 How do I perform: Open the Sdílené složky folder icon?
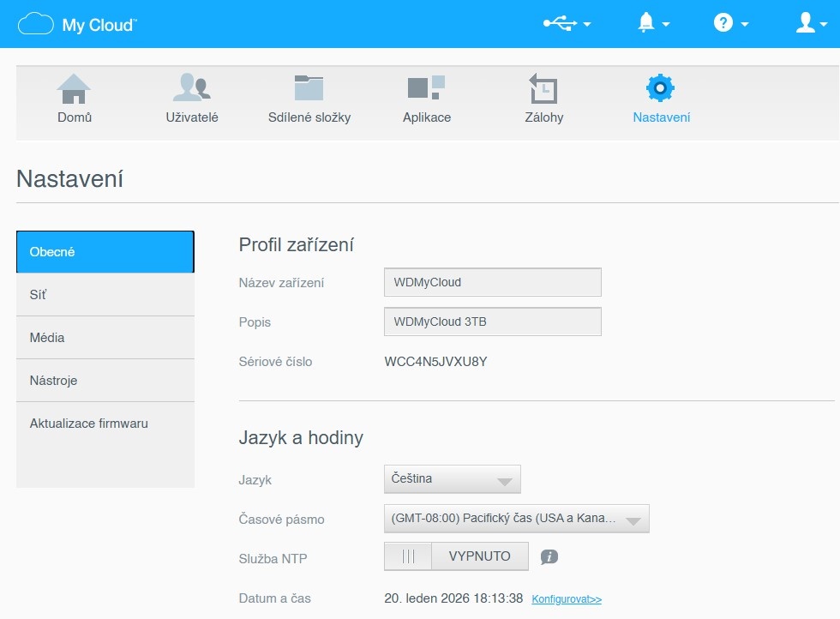[309, 87]
